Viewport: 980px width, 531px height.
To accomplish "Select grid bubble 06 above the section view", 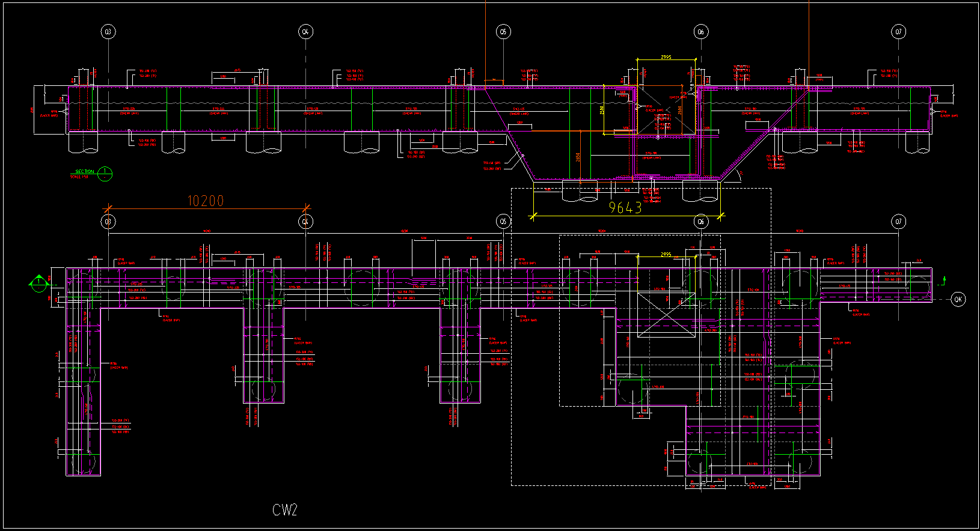I will (701, 32).
